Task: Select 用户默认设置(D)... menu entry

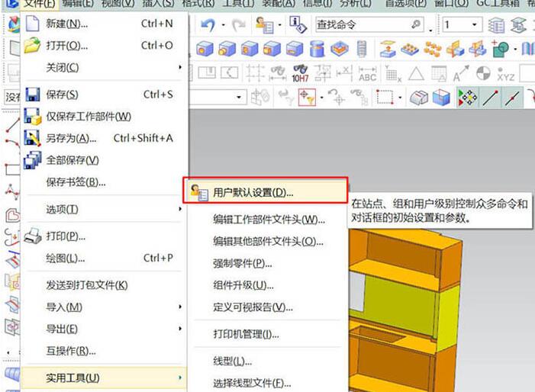Action: click(x=253, y=192)
